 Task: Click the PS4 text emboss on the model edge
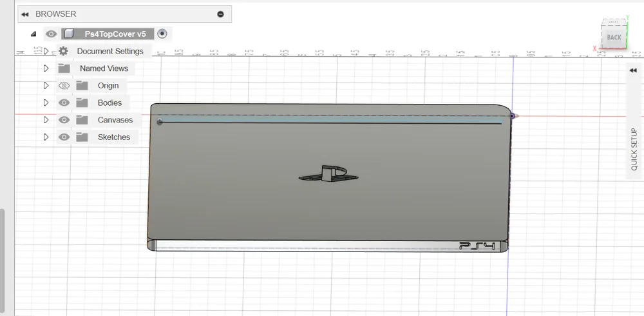(x=477, y=246)
